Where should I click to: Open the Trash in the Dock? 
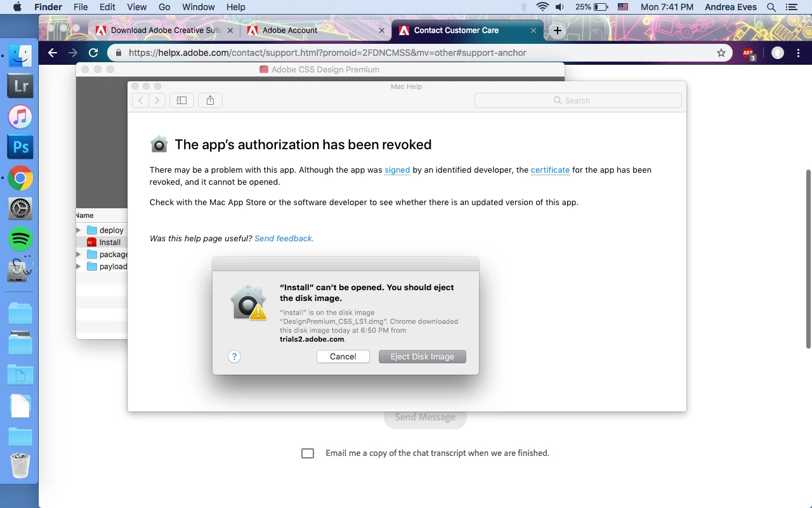[20, 465]
